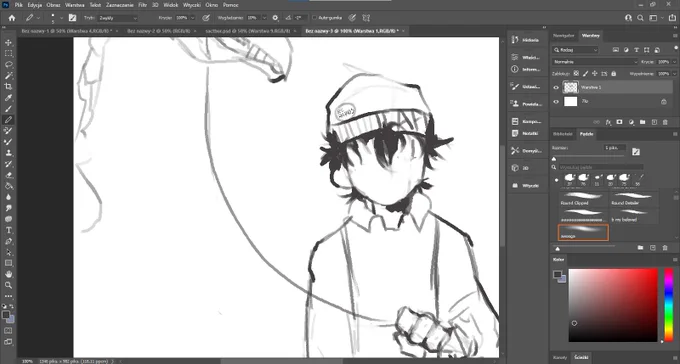Switch to the Kanały tab
The height and width of the screenshot is (364, 680).
click(x=560, y=357)
